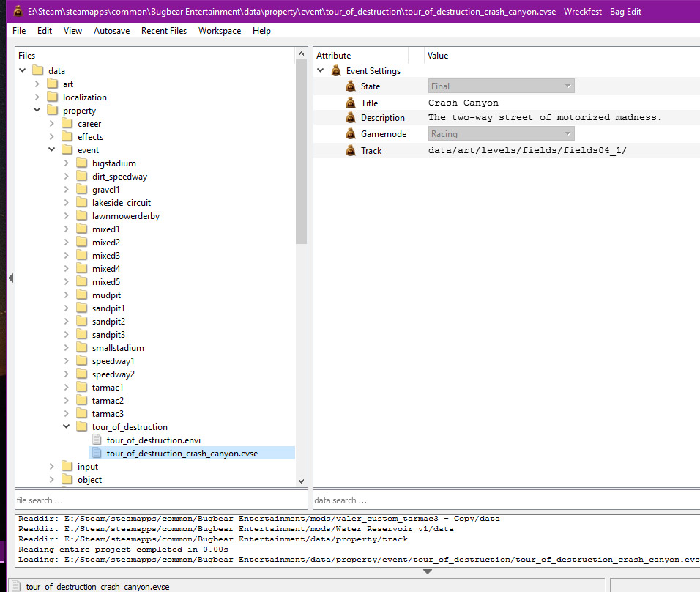The height and width of the screenshot is (592, 700).
Task: Open the Recent Files menu
Action: point(164,30)
